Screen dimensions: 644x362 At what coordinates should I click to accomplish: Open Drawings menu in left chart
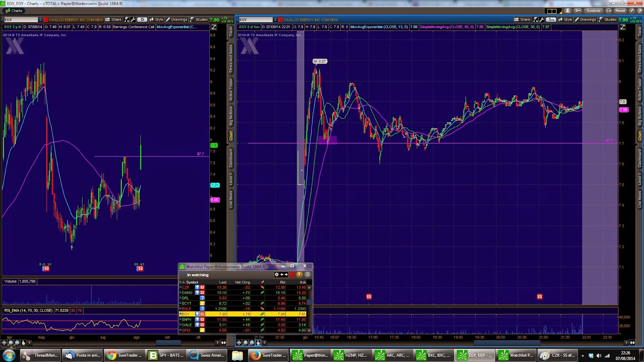click(177, 19)
